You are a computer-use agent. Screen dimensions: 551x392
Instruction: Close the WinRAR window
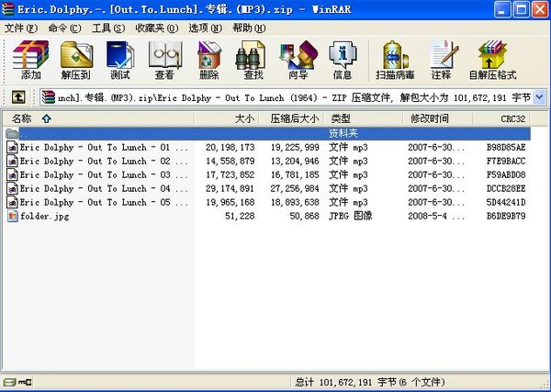pos(540,9)
